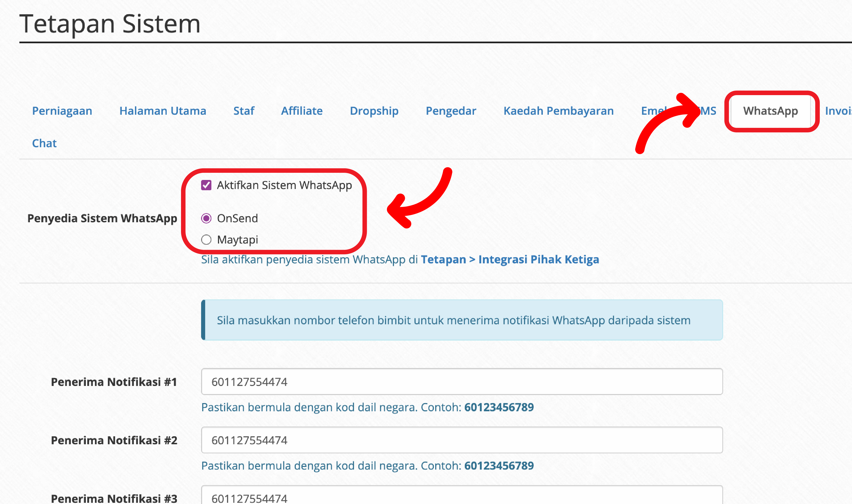The width and height of the screenshot is (852, 504).
Task: Choose Maytapi as WhatsApp provider
Action: pos(206,240)
